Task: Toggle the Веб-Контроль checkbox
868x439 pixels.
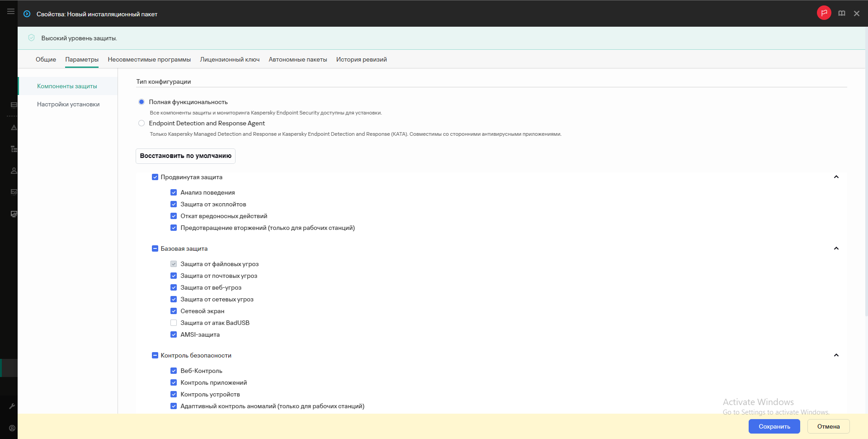Action: point(174,371)
